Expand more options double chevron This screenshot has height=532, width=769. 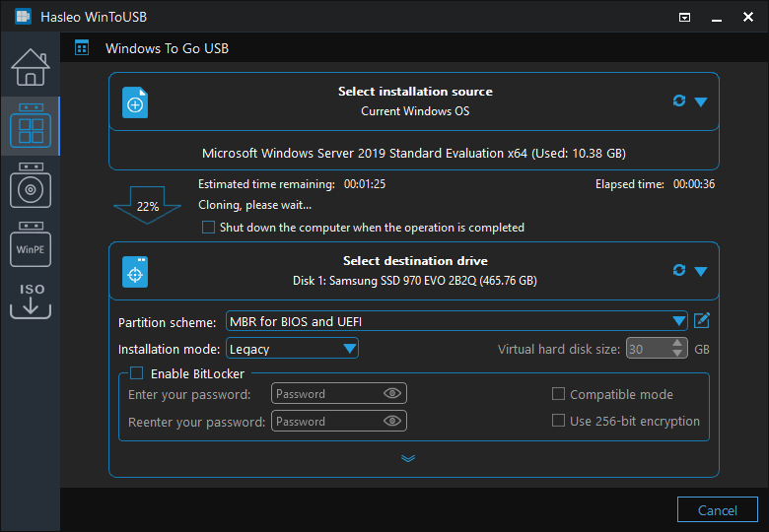[408, 458]
